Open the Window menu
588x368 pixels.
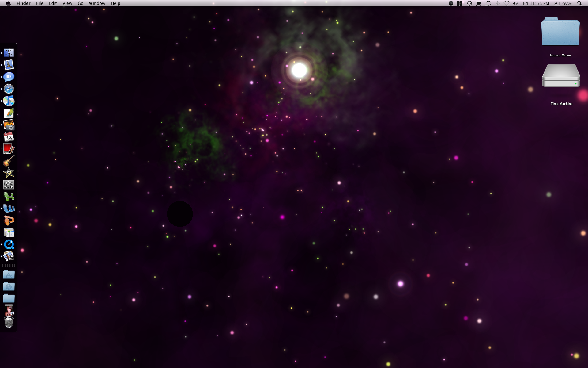click(97, 3)
